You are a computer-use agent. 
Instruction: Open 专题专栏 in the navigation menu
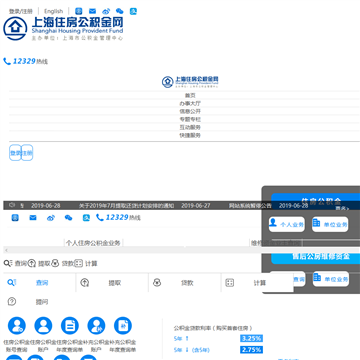pos(190,119)
